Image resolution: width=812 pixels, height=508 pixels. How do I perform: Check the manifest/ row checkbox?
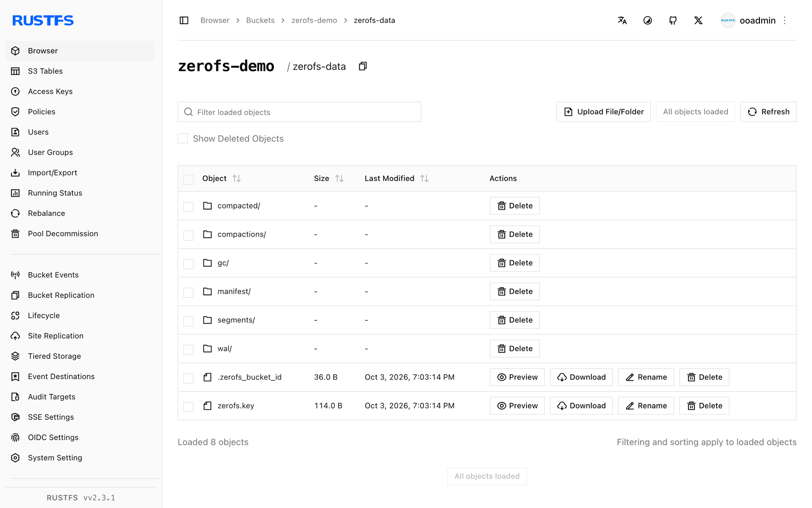pyautogui.click(x=188, y=292)
